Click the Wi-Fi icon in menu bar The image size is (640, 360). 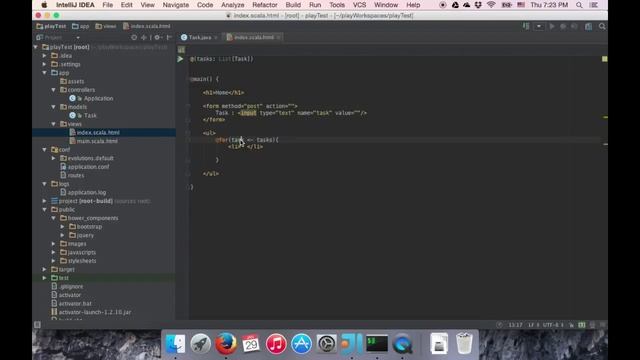pos(491,5)
